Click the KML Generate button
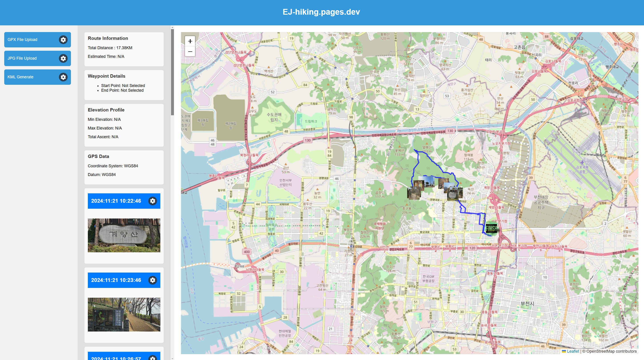Image resolution: width=644 pixels, height=360 pixels. [x=38, y=77]
